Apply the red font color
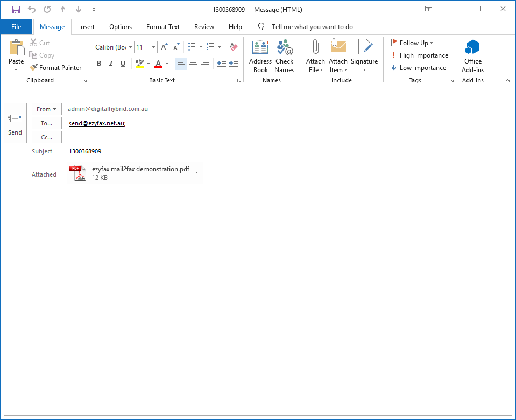This screenshot has width=516, height=420. (158, 63)
